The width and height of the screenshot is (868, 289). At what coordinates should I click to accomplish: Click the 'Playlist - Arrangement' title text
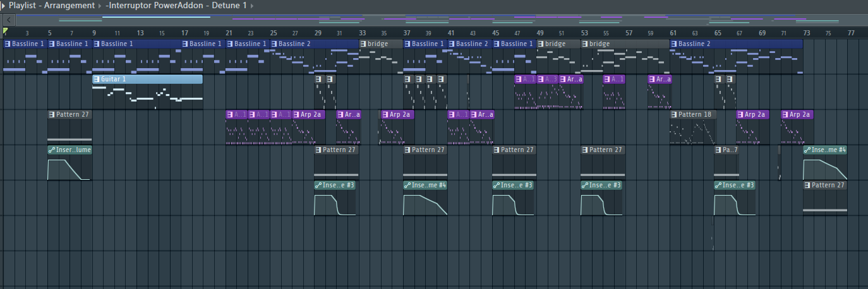pos(52,5)
